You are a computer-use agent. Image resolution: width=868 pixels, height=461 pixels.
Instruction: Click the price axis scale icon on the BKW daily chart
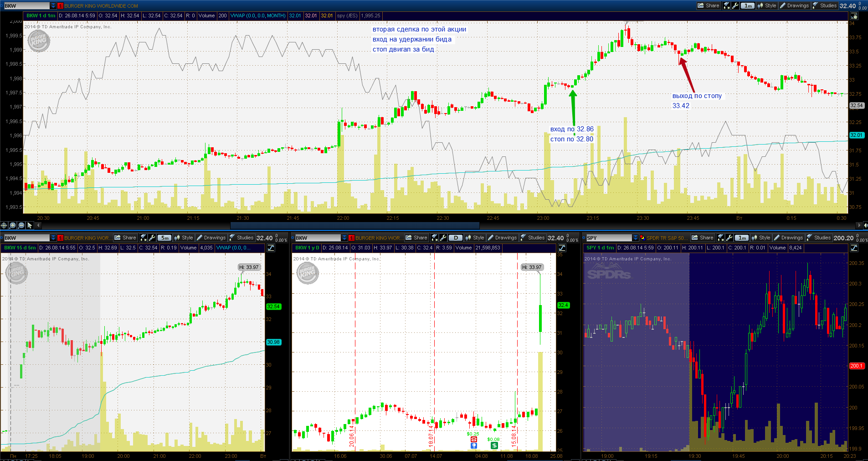click(x=562, y=248)
